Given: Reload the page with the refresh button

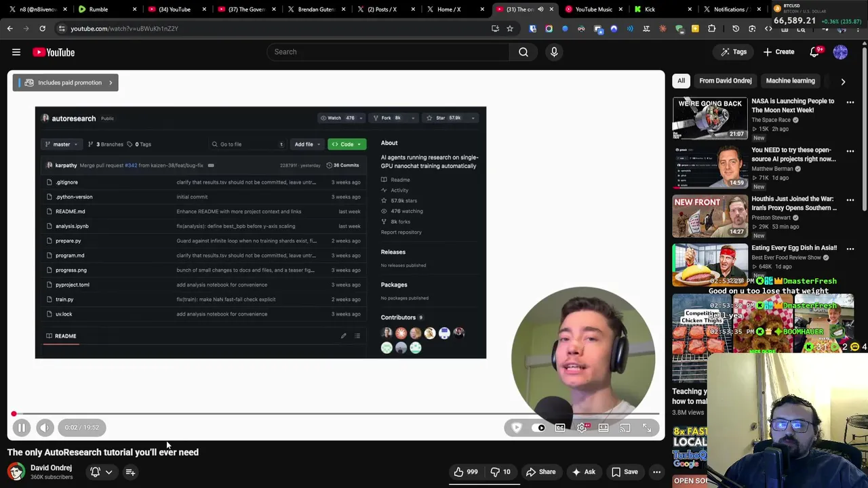Looking at the screenshot, I should click(x=42, y=28).
